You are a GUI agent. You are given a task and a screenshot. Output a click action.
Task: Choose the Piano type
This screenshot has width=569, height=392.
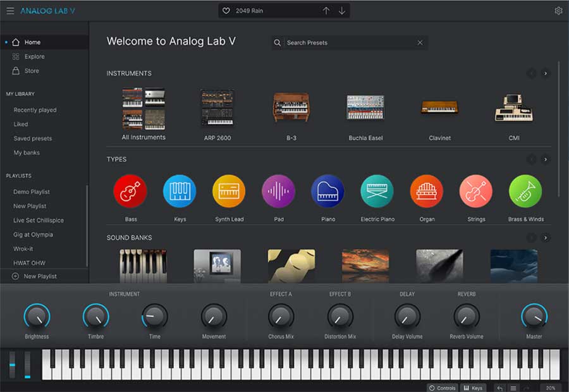pos(327,192)
